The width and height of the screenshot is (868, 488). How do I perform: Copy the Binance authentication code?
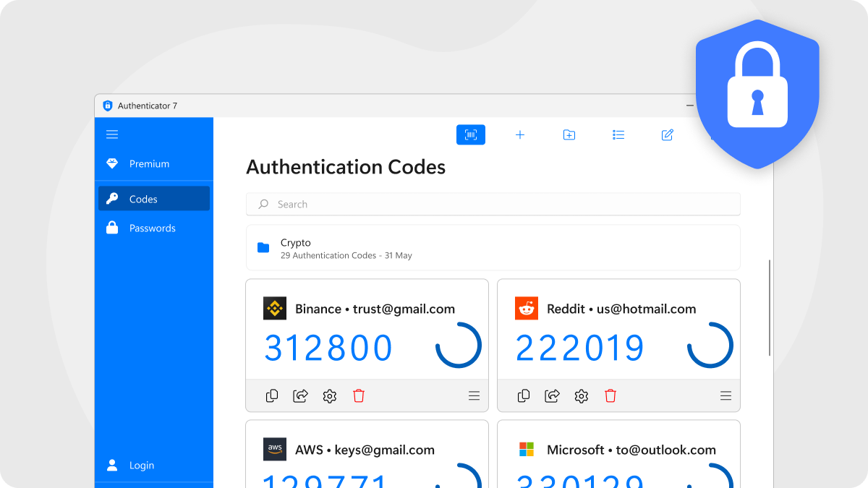(x=272, y=395)
